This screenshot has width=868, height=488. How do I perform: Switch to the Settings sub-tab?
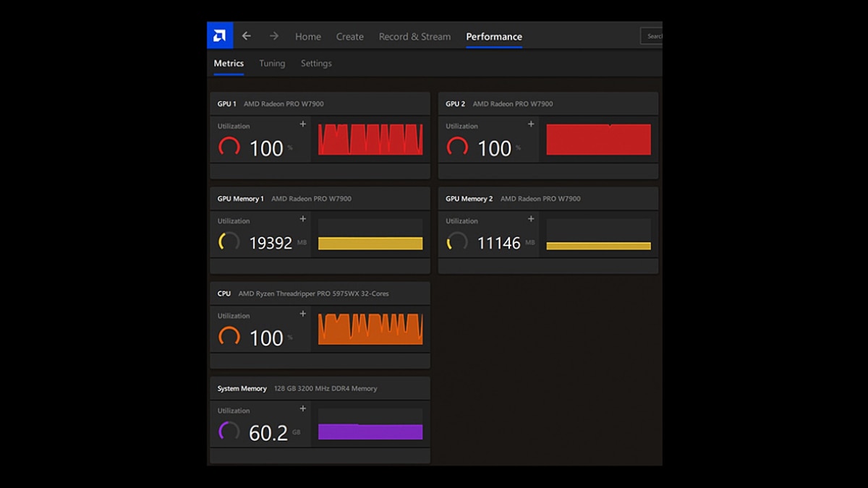coord(316,64)
